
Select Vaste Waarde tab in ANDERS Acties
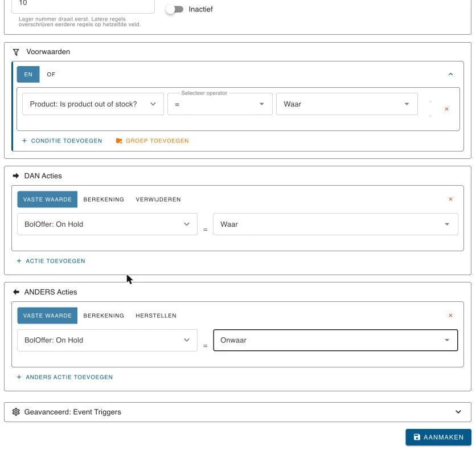(47, 316)
